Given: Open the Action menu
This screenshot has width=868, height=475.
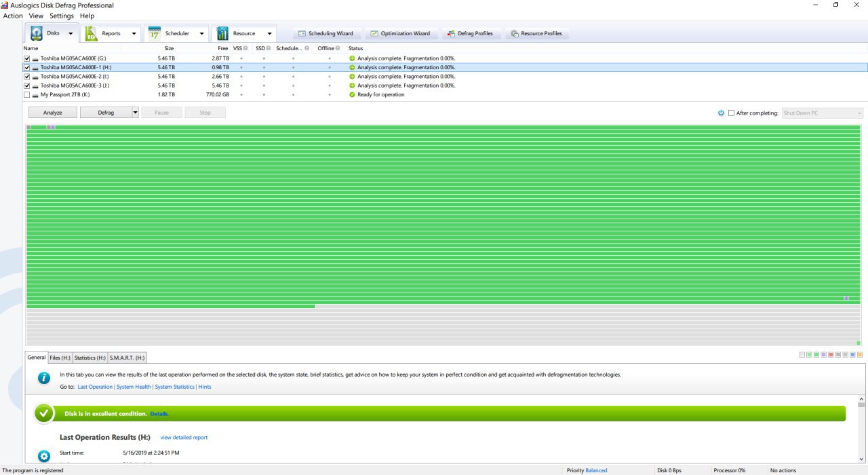Looking at the screenshot, I should click(x=13, y=16).
